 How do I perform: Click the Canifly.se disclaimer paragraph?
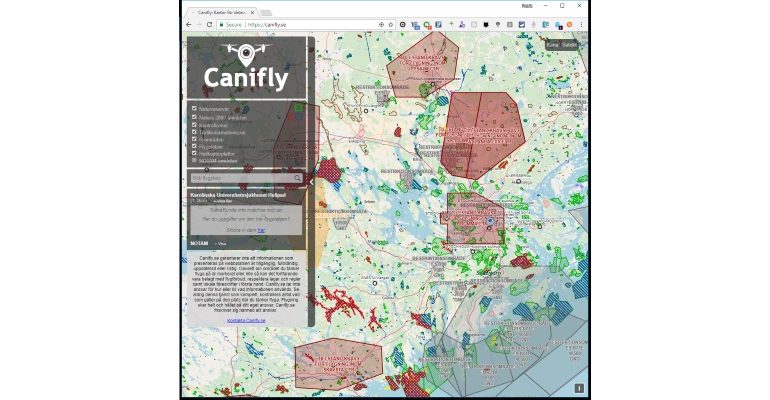(x=246, y=282)
